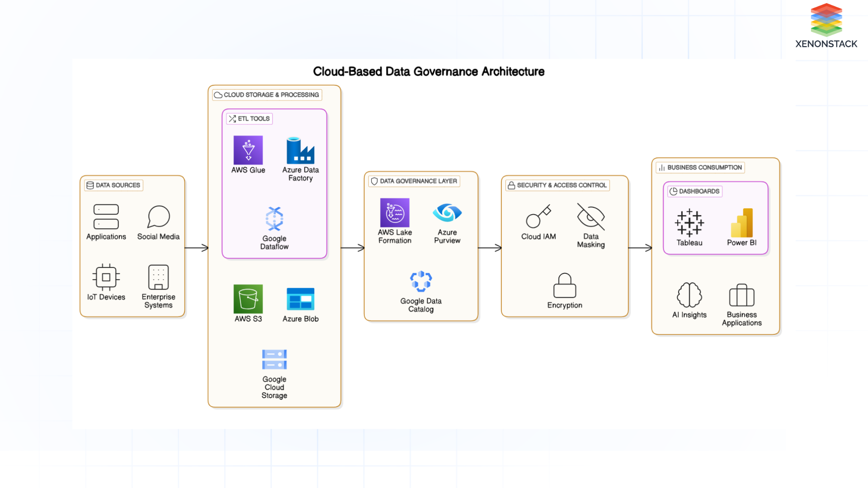Click the Data Masking text label
This screenshot has height=488, width=868.
click(x=590, y=240)
